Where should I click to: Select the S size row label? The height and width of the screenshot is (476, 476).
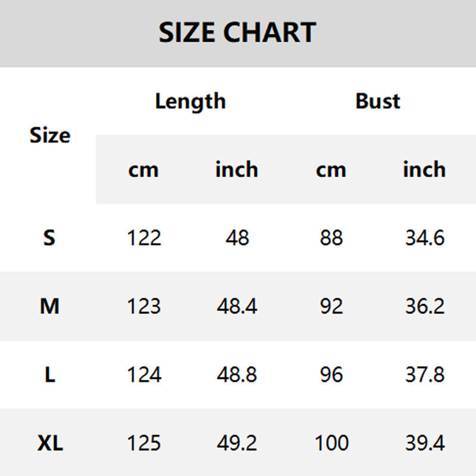(49, 238)
